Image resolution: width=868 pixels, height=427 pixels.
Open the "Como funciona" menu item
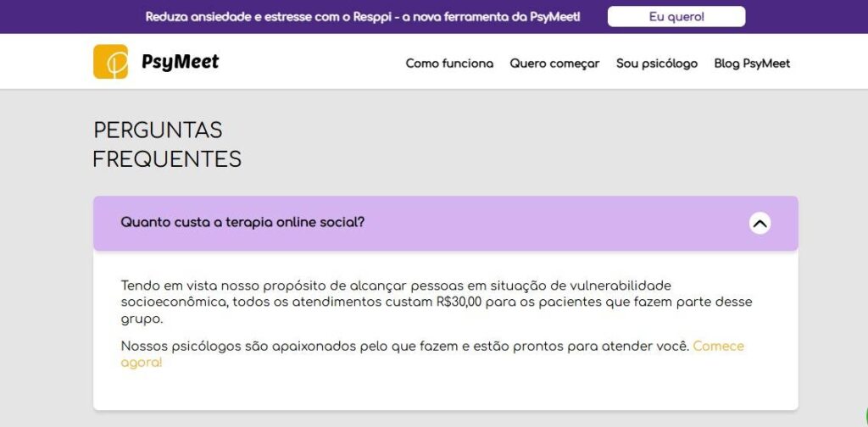pyautogui.click(x=449, y=64)
